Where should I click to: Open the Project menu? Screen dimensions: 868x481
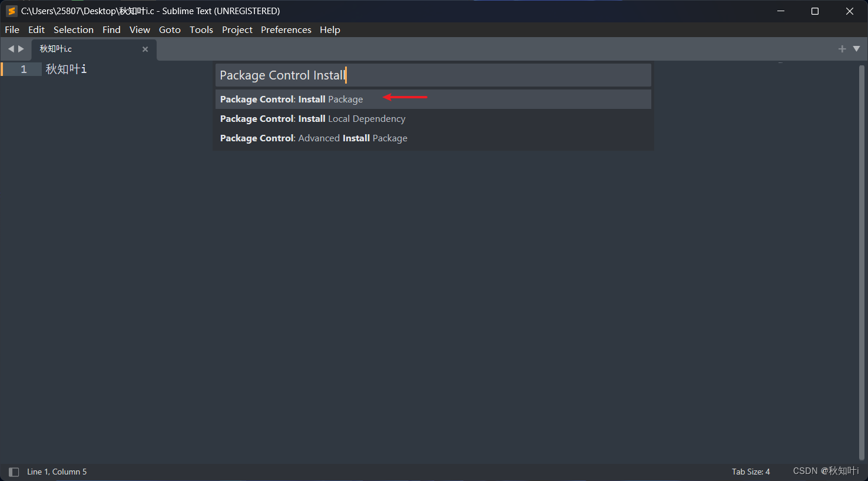237,29
